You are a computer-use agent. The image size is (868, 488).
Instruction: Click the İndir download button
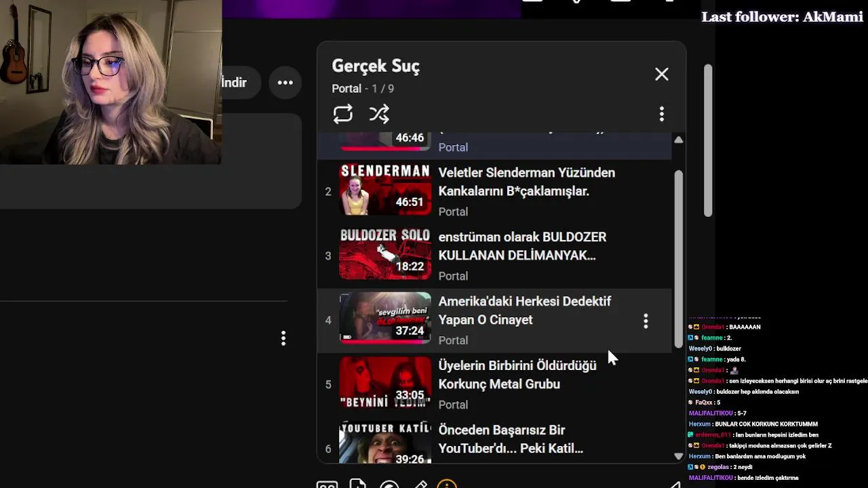234,83
